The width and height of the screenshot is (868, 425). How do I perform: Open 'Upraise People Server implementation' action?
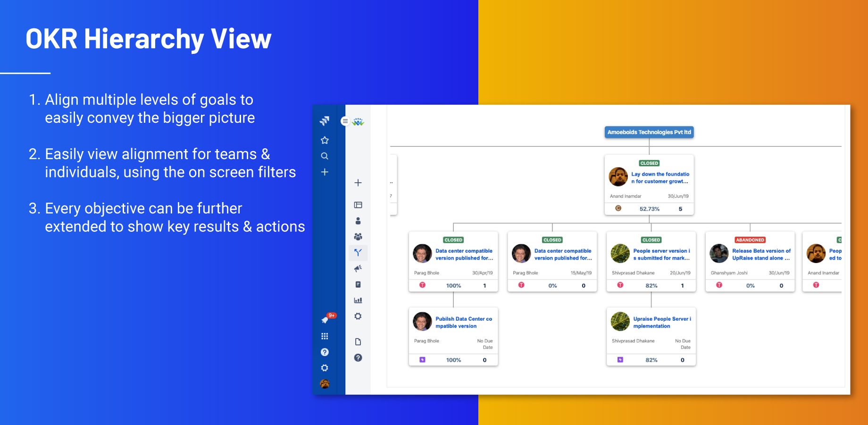[662, 323]
